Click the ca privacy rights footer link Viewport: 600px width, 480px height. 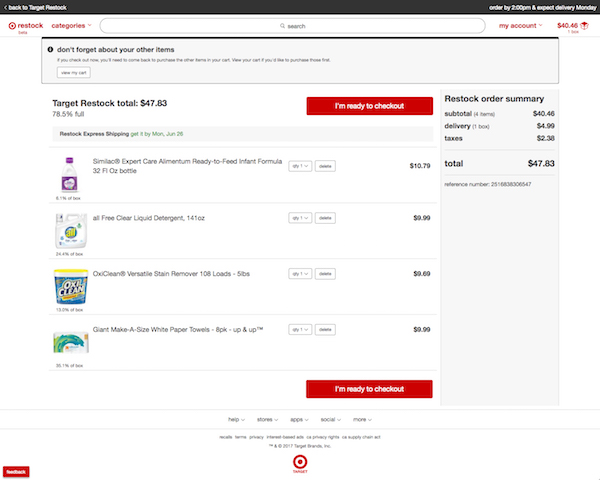[323, 437]
